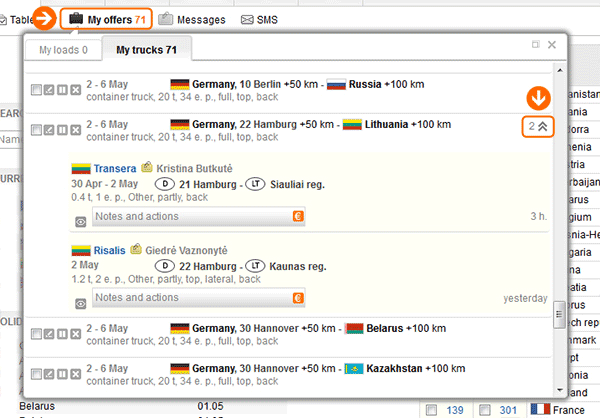Viewport: 600px width, 418px height.
Task: Check the Hannover to Kazakhstan offer checkbox
Action: click(36, 373)
